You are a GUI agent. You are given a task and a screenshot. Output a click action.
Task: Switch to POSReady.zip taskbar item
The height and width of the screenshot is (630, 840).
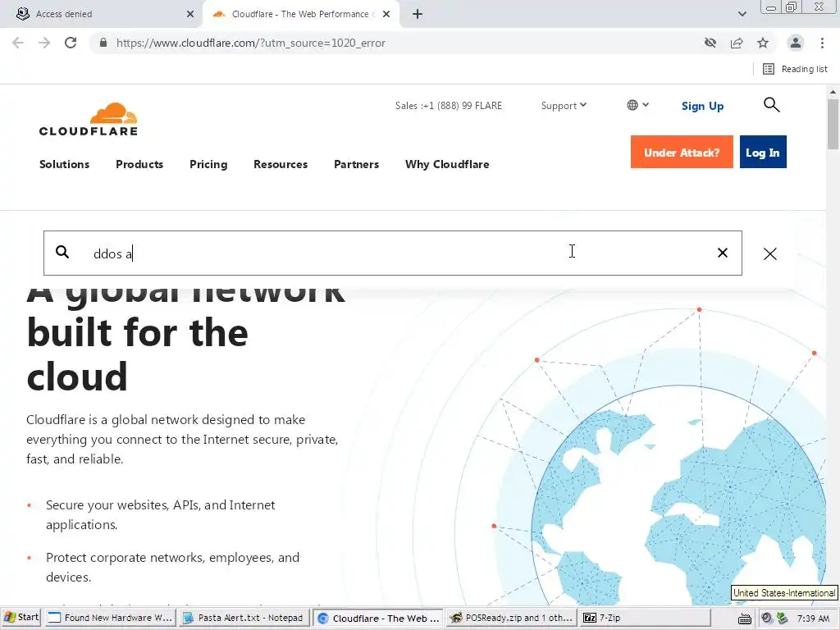pyautogui.click(x=511, y=618)
